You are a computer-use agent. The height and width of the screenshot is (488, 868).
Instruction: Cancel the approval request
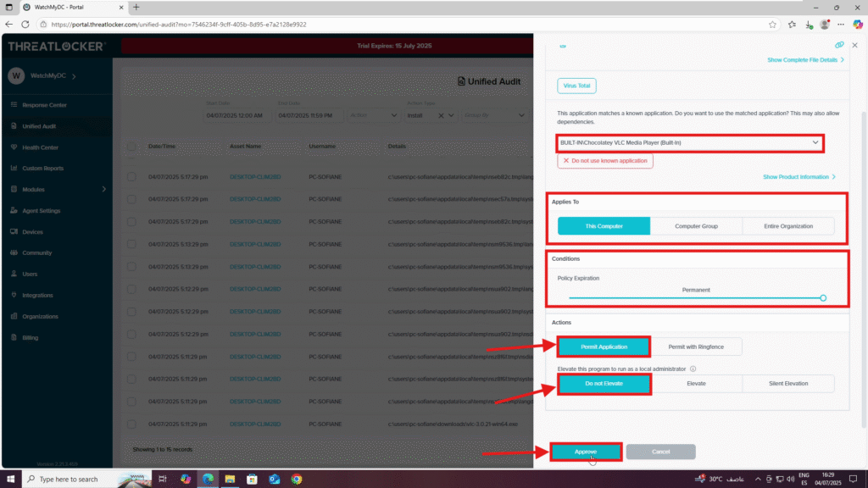coord(660,452)
